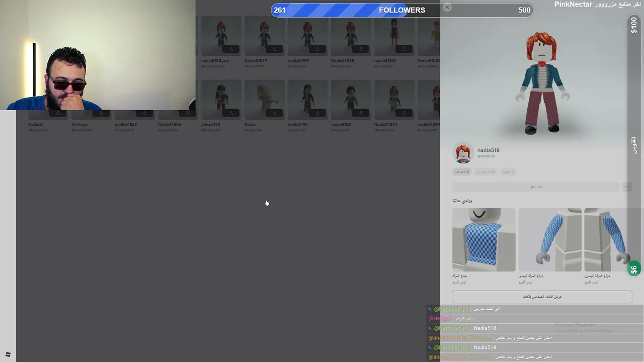The image size is (644, 362).
Task: Click the piesek123 username label
Action: 211,125
